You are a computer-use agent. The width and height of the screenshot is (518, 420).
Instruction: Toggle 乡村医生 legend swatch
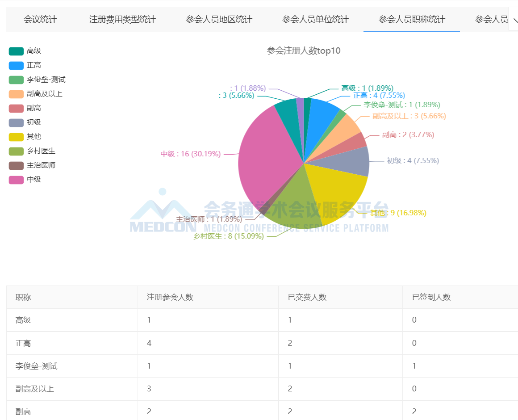[x=16, y=151]
